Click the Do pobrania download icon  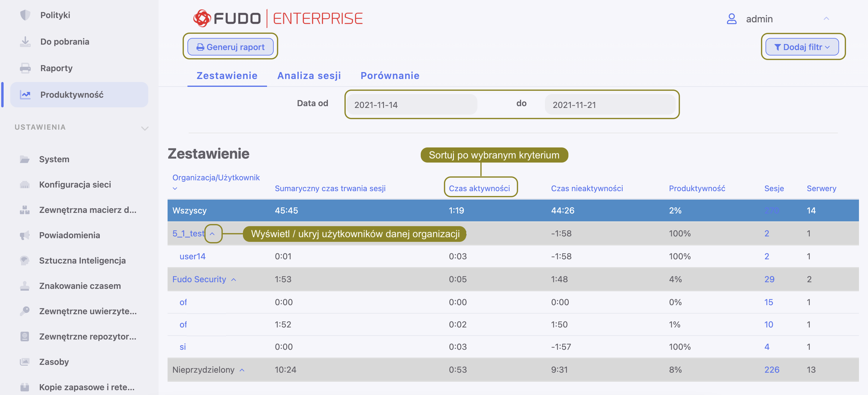tap(25, 41)
